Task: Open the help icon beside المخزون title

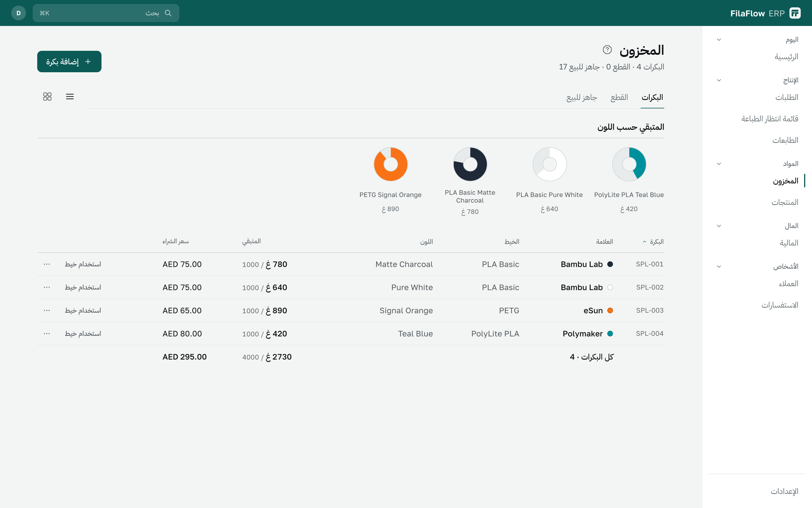Action: [607, 50]
